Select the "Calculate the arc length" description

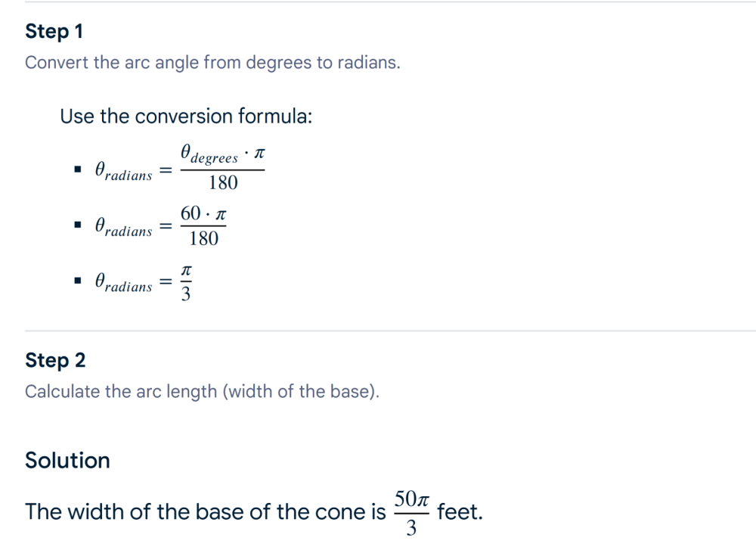202,393
